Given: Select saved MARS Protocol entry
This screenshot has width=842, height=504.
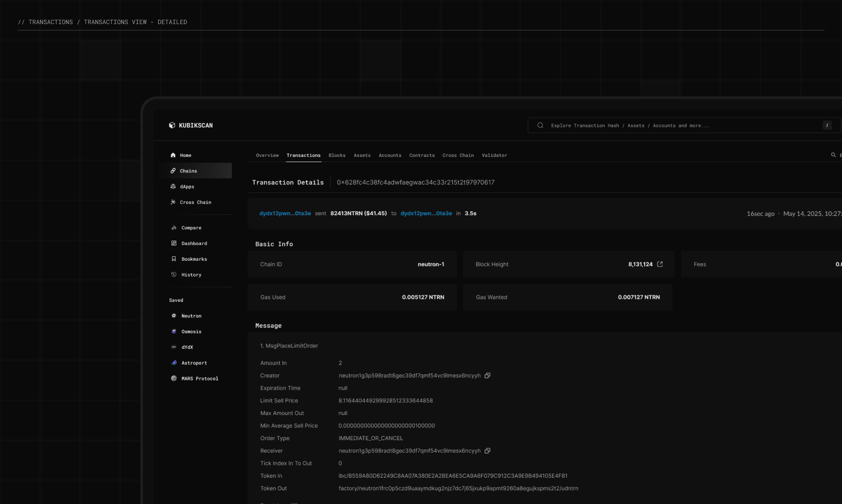Looking at the screenshot, I should coord(200,378).
